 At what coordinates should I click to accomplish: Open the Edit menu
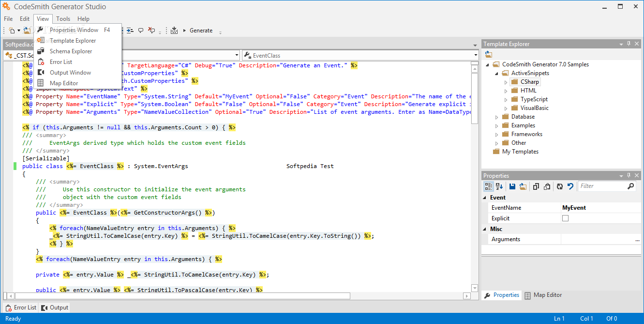pos(25,19)
